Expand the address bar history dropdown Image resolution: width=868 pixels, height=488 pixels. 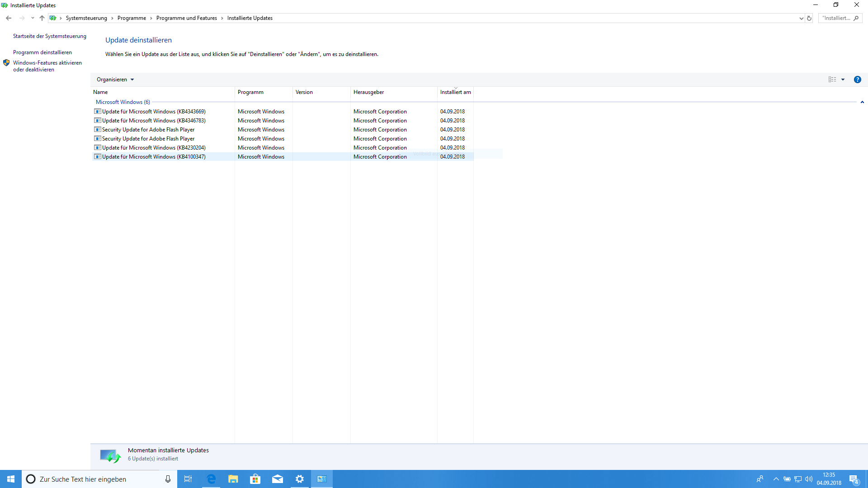[x=801, y=18]
